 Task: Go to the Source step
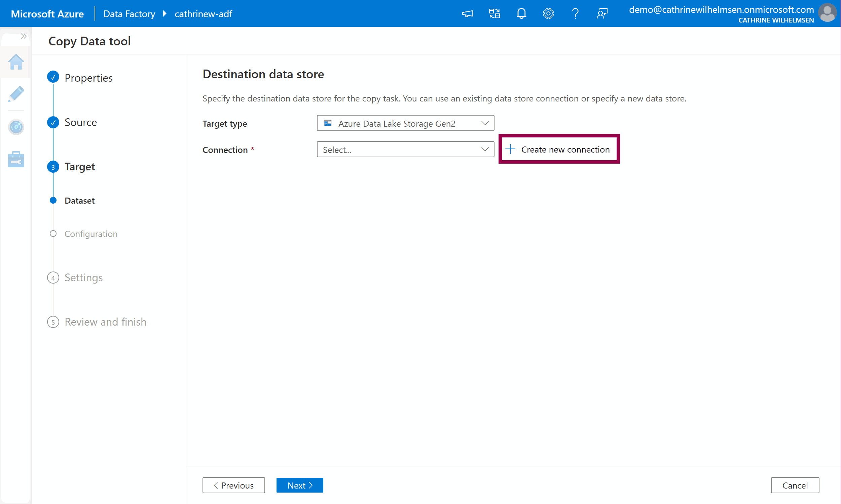[80, 122]
